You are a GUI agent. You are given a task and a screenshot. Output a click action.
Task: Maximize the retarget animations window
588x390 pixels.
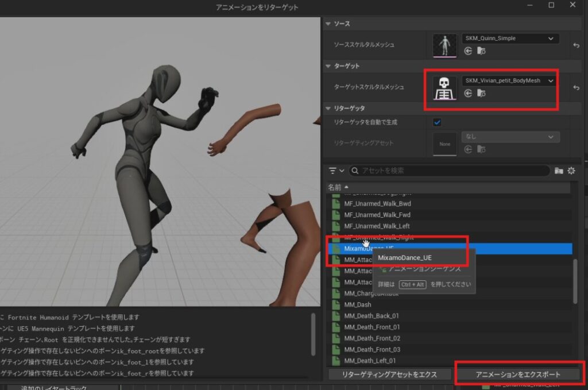[551, 5]
